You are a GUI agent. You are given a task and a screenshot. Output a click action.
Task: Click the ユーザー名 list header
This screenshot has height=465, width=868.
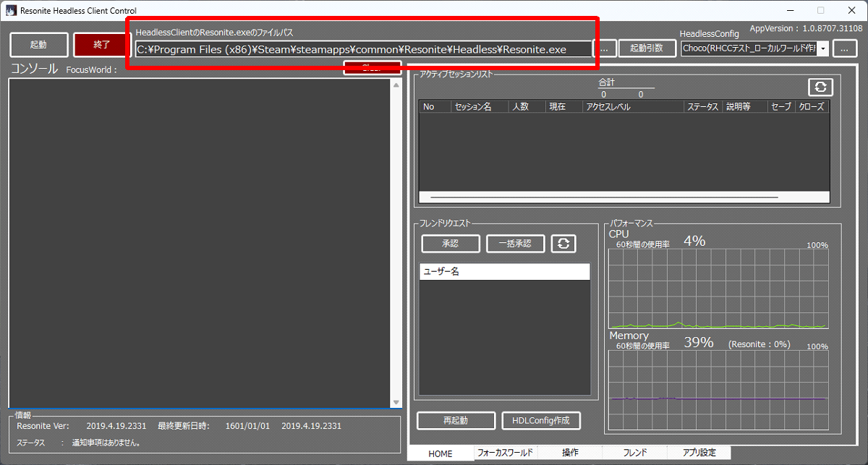point(505,272)
